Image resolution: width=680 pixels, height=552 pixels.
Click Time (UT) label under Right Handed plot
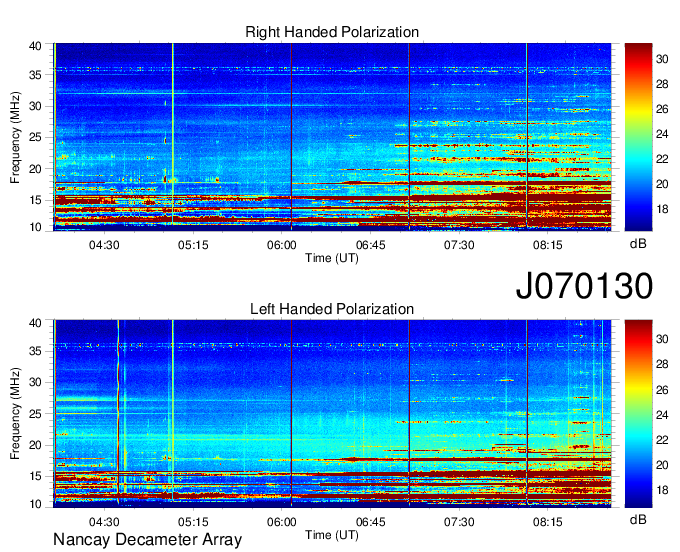coord(332,258)
